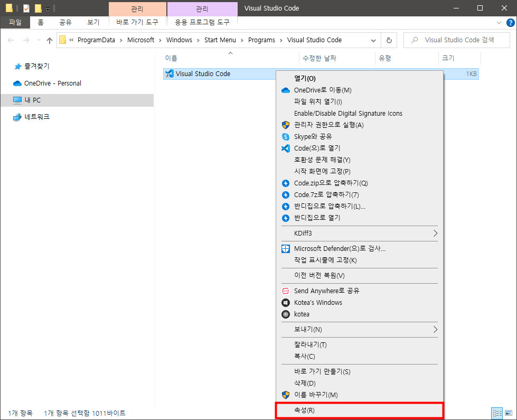Choose 속성(R) from the context menu
This screenshot has height=420, width=517.
[x=360, y=410]
